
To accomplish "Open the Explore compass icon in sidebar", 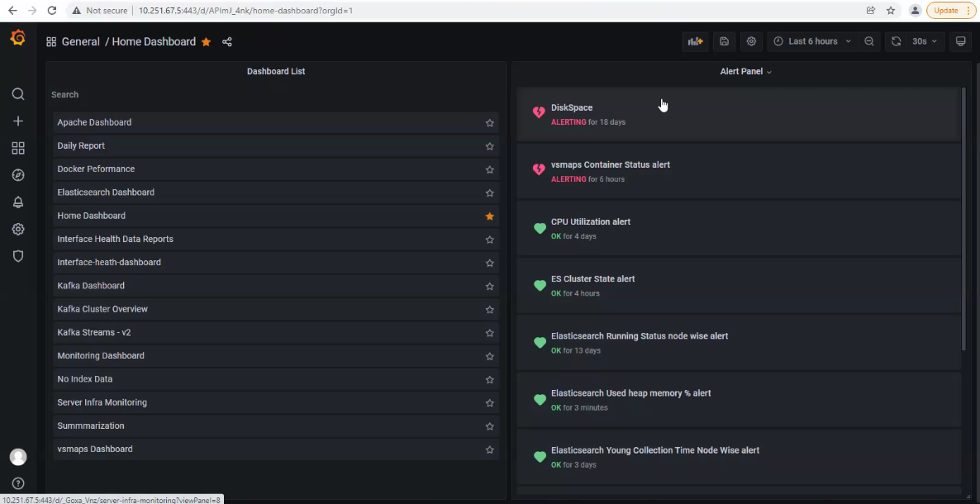I will pyautogui.click(x=18, y=175).
